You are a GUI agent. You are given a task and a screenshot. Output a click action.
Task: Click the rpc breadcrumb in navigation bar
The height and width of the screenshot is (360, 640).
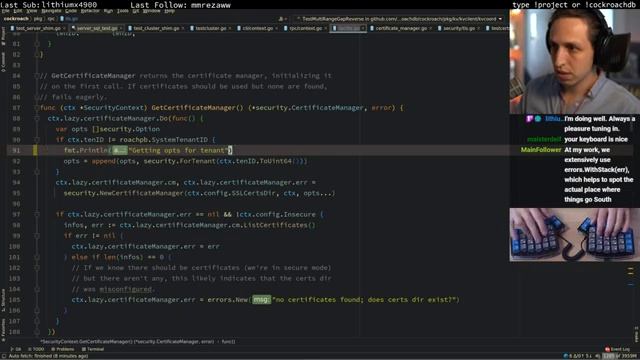[51, 19]
